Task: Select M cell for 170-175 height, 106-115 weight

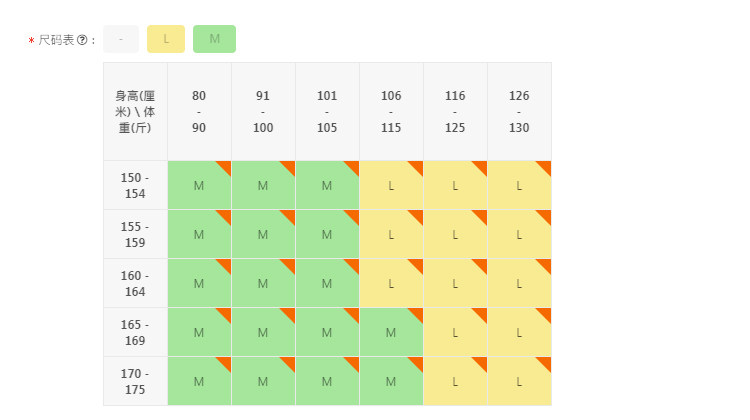Action: pyautogui.click(x=391, y=381)
